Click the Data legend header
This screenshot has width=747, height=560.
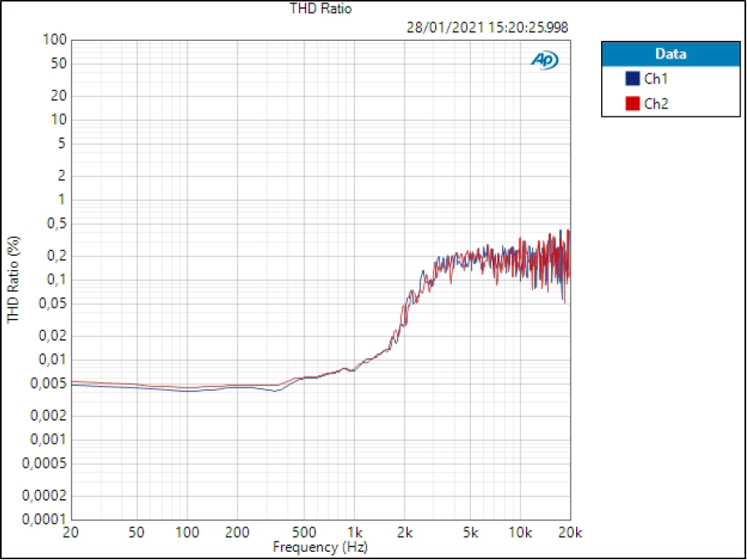[x=671, y=54]
